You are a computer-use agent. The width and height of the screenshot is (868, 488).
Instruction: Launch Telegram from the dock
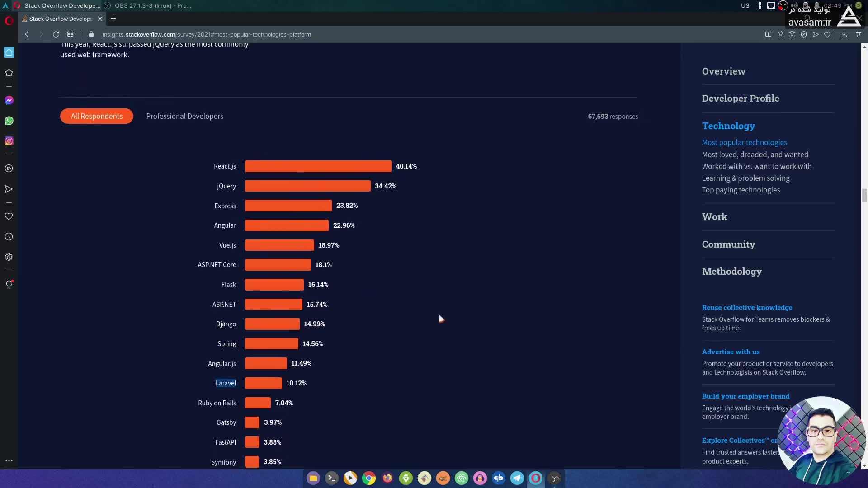pos(517,478)
